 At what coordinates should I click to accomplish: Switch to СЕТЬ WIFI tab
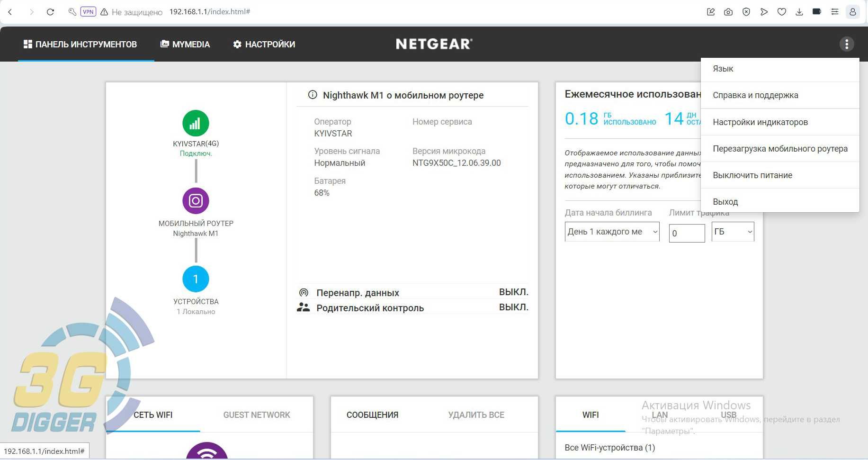[x=153, y=415]
